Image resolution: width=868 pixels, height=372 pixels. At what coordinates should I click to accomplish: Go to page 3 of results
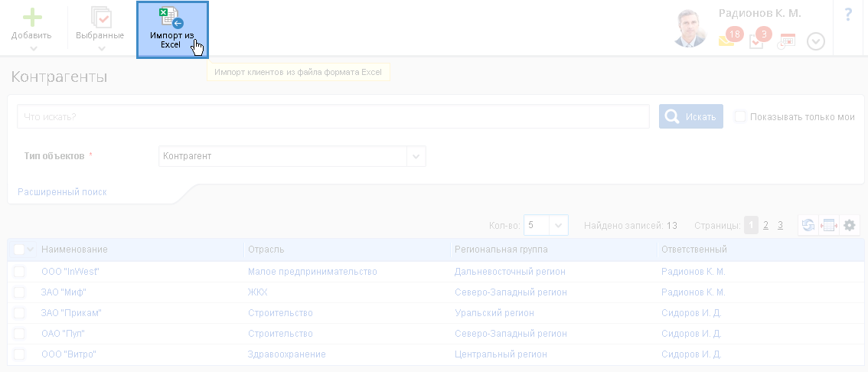tap(780, 225)
